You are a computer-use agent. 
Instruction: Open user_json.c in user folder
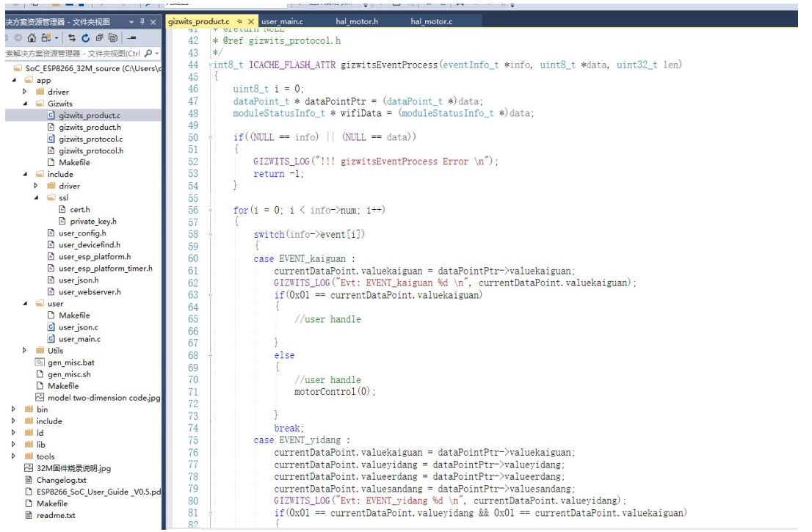pos(78,327)
